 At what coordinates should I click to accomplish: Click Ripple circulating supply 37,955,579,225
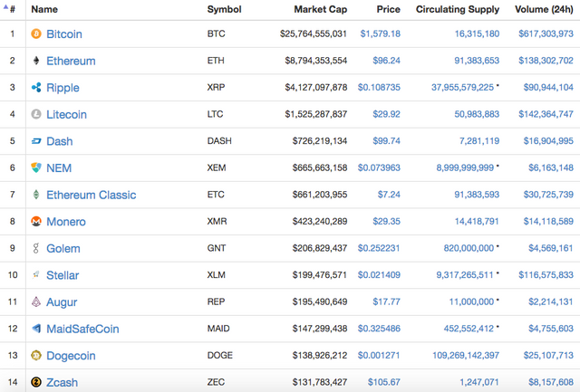click(x=463, y=87)
